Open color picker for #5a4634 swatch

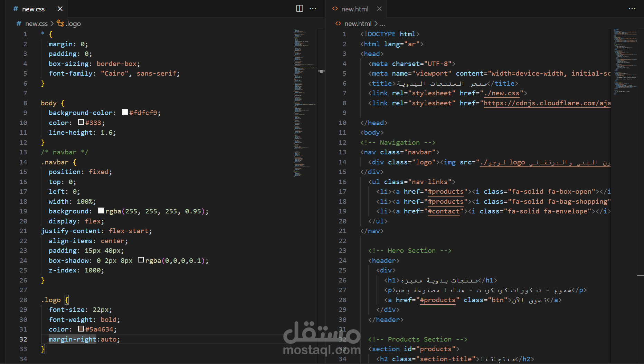[81, 328]
